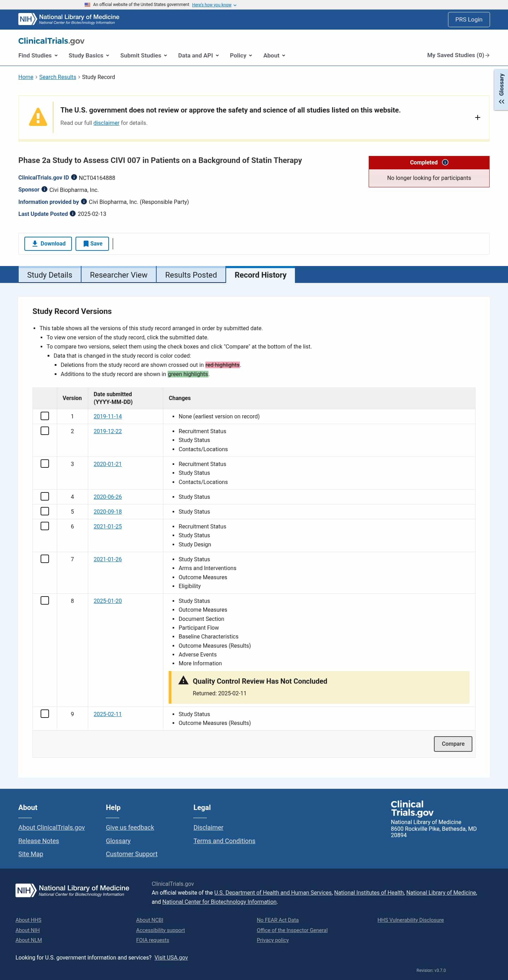508x980 pixels.
Task: Click the PRS Login button
Action: (x=469, y=19)
